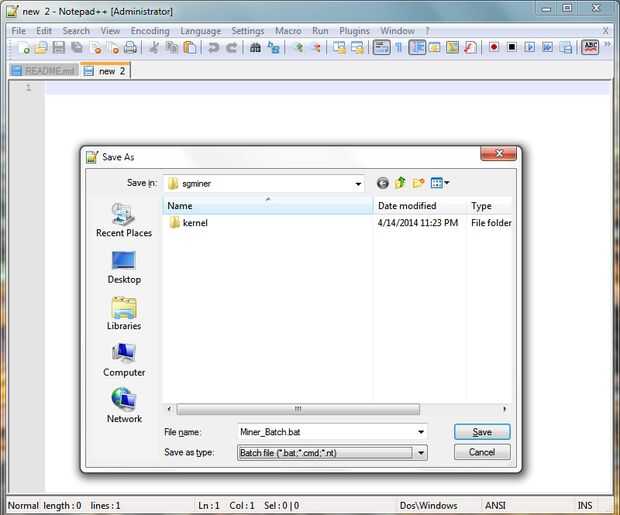Select Libraries in dialog sidebar
Viewport: 620px width, 515px height.
click(x=124, y=313)
